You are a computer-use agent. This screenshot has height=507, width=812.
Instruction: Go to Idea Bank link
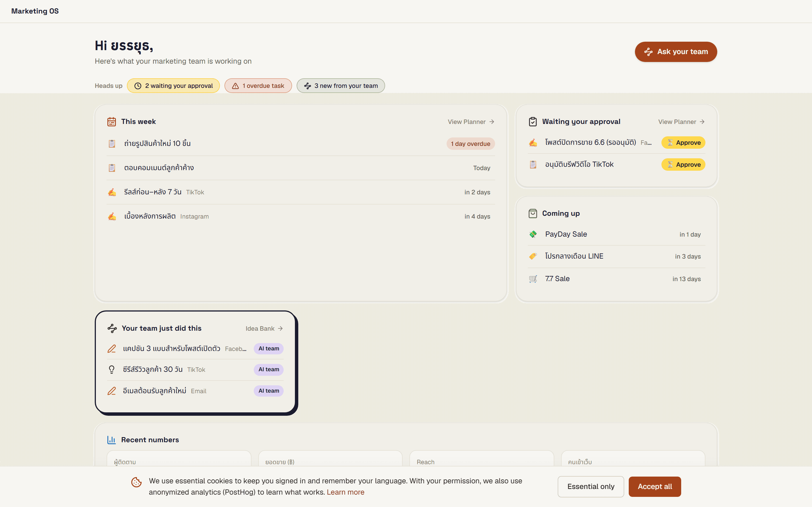(x=264, y=329)
